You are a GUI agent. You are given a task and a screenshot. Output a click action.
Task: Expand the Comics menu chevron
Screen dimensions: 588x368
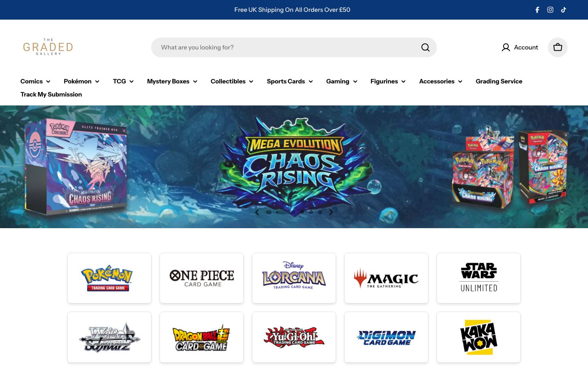click(48, 82)
